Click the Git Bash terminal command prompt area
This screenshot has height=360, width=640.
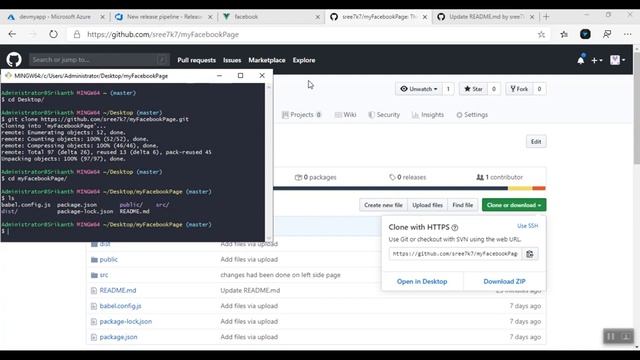[x=133, y=231]
